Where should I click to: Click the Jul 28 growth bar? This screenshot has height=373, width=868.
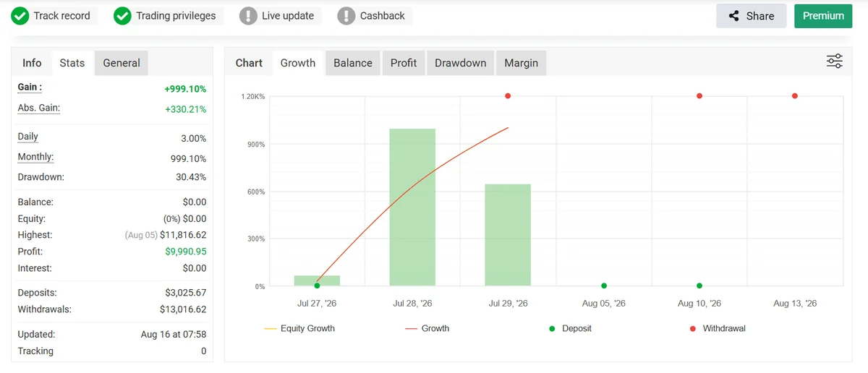(x=412, y=207)
